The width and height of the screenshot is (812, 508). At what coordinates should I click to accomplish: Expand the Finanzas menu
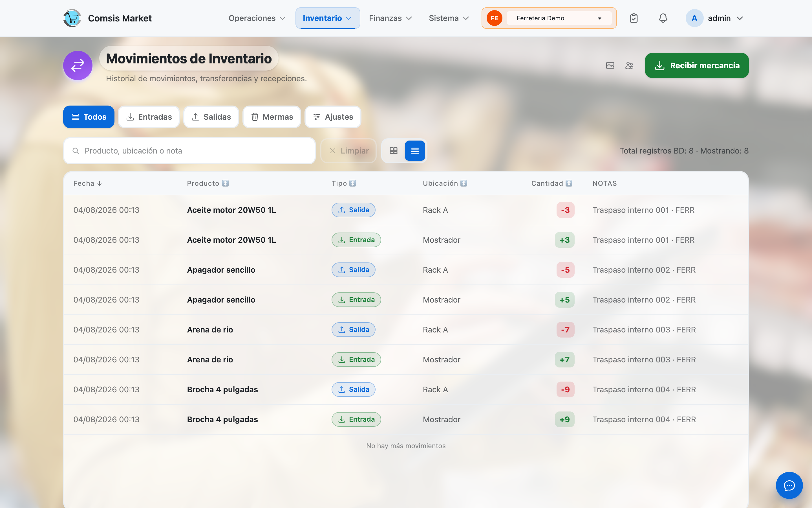[x=390, y=18]
